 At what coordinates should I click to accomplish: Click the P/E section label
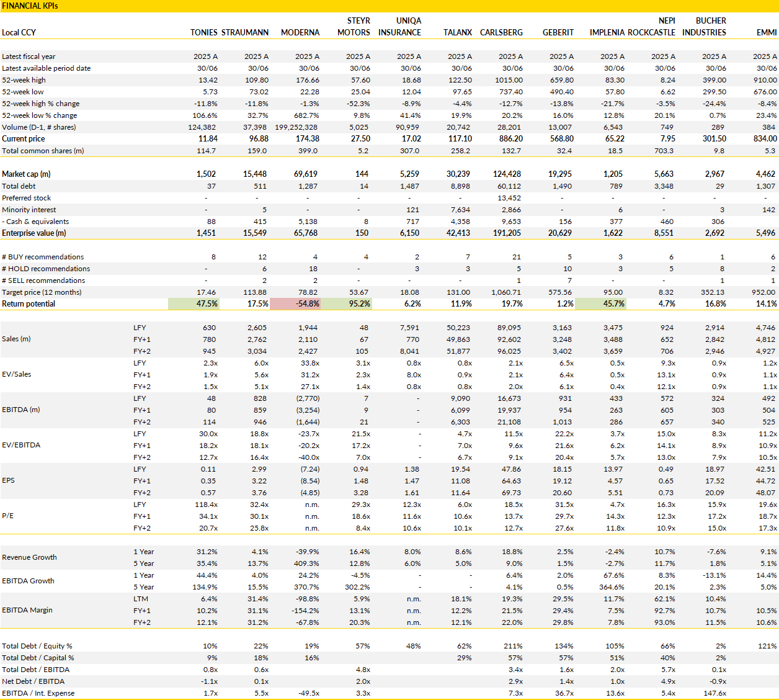click(x=7, y=516)
